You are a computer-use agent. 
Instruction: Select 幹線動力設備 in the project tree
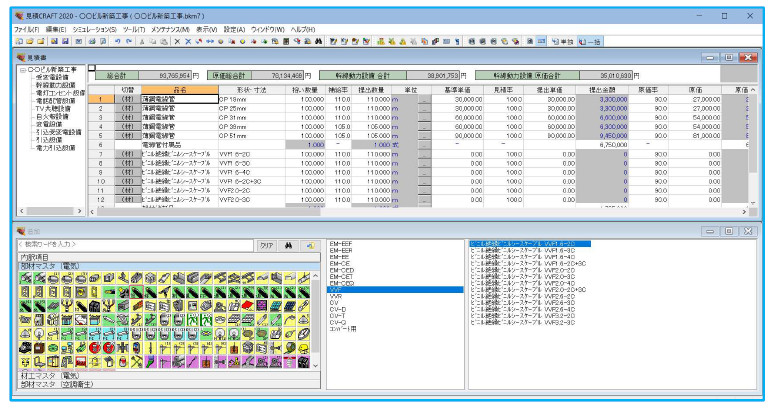coord(56,85)
